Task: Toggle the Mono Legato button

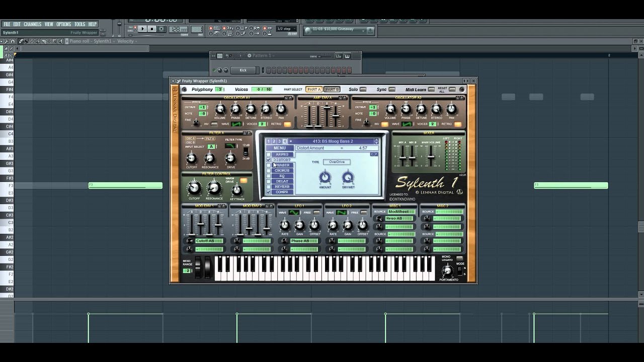Action: tap(459, 258)
